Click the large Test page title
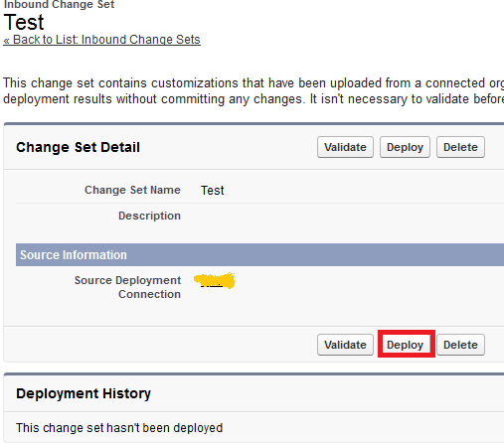Viewport: 504px width, 443px height. coord(24,23)
